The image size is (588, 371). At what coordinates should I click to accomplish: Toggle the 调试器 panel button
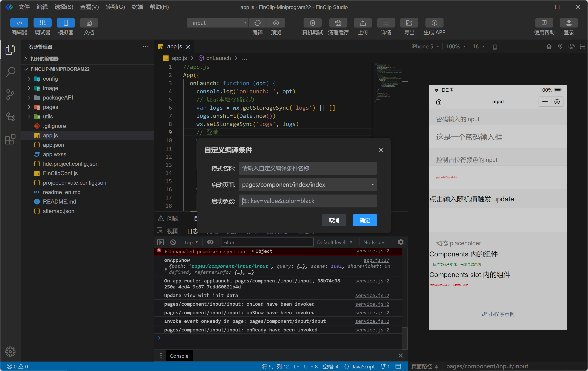click(42, 23)
